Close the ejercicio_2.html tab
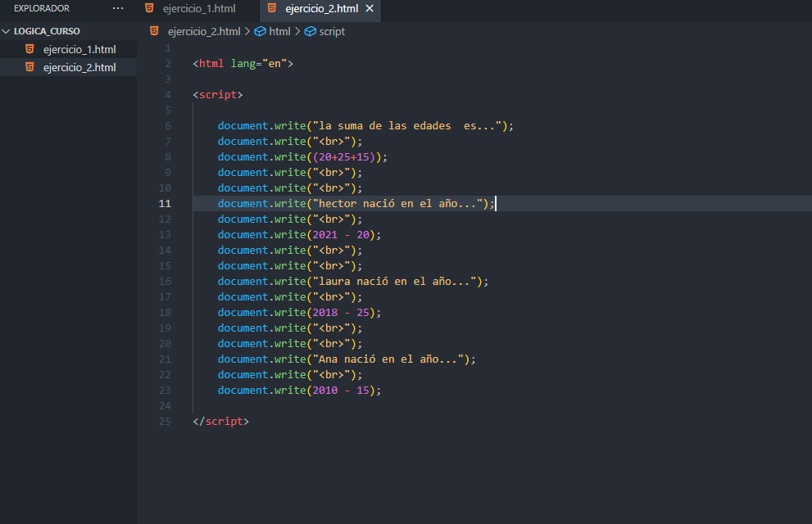 point(370,8)
